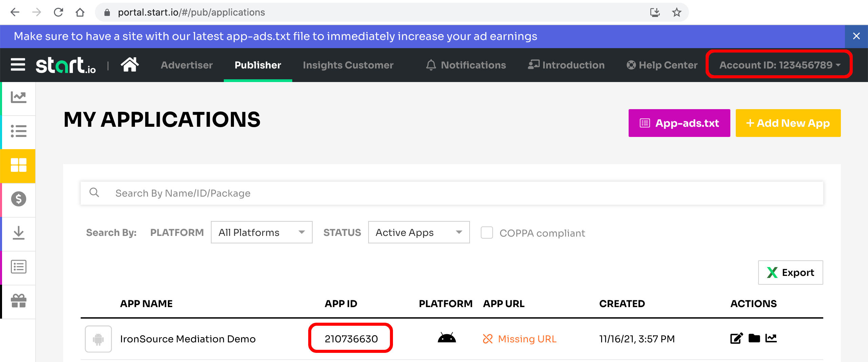
Task: Open the gift icon at the sidebar bottom
Action: coord(18,301)
